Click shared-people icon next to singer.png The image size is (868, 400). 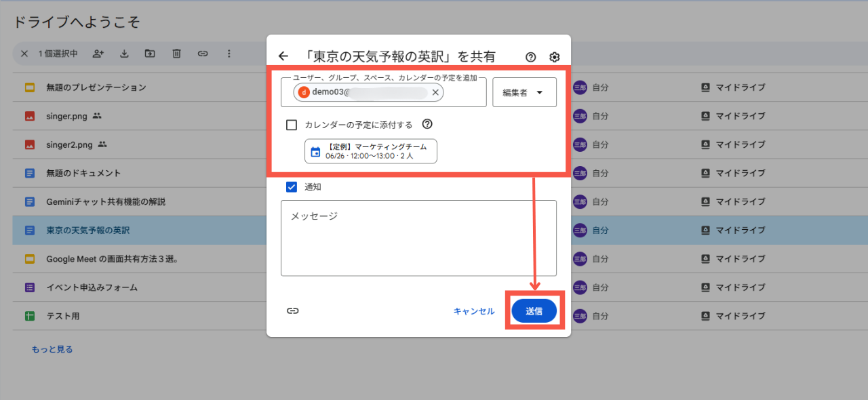pos(97,116)
